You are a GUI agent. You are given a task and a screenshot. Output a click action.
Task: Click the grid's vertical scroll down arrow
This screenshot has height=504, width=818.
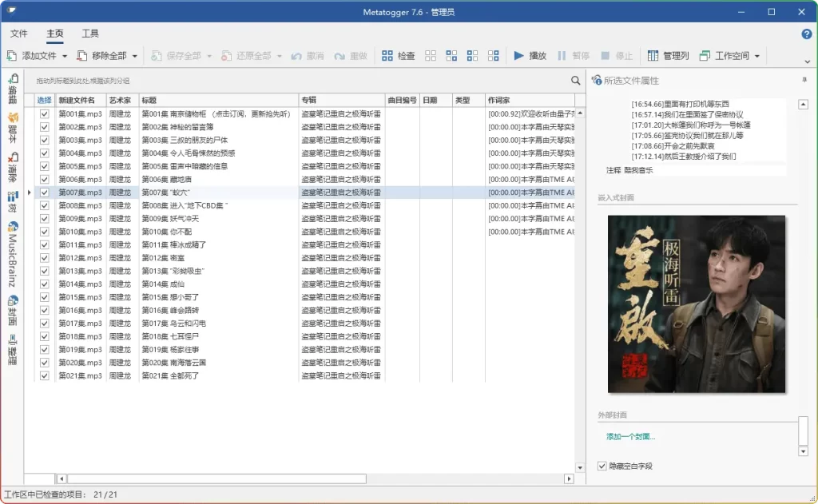click(580, 467)
